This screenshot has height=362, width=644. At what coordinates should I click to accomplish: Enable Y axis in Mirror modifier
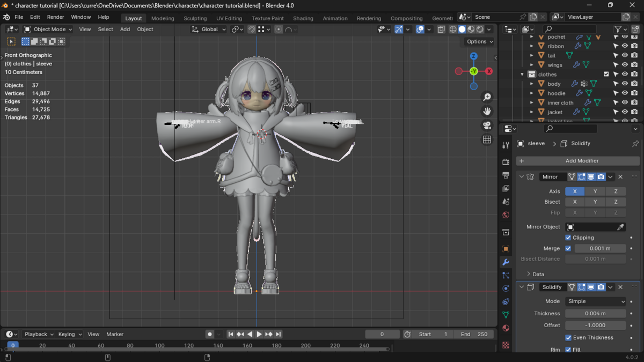click(595, 191)
